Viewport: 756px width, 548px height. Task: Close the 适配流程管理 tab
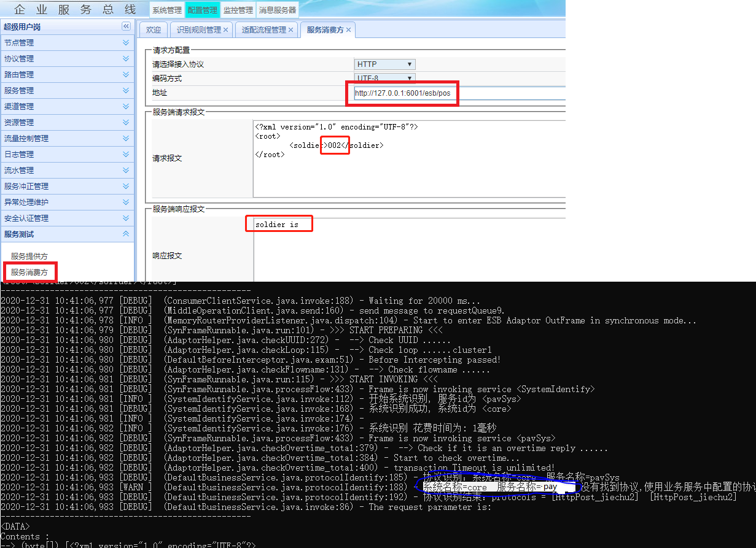tap(290, 30)
